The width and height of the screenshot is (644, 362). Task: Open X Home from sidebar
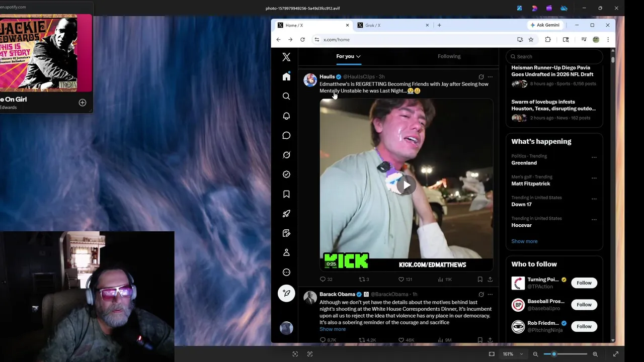(286, 76)
